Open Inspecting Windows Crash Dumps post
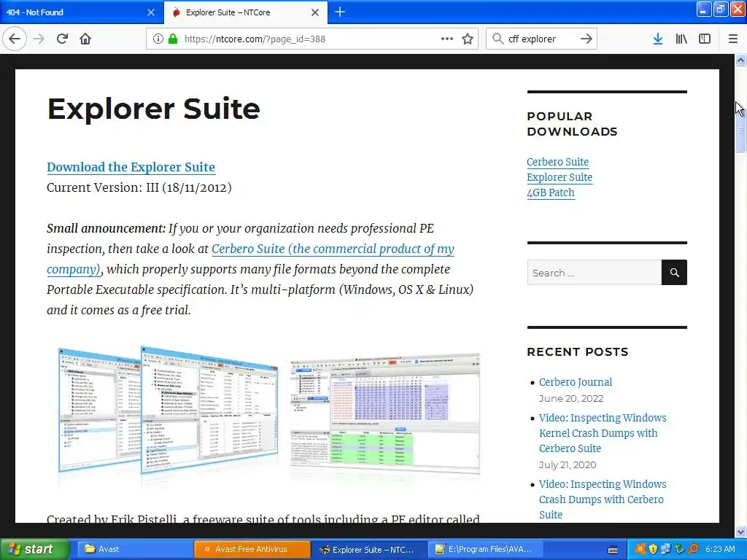The image size is (747, 560). 602,499
